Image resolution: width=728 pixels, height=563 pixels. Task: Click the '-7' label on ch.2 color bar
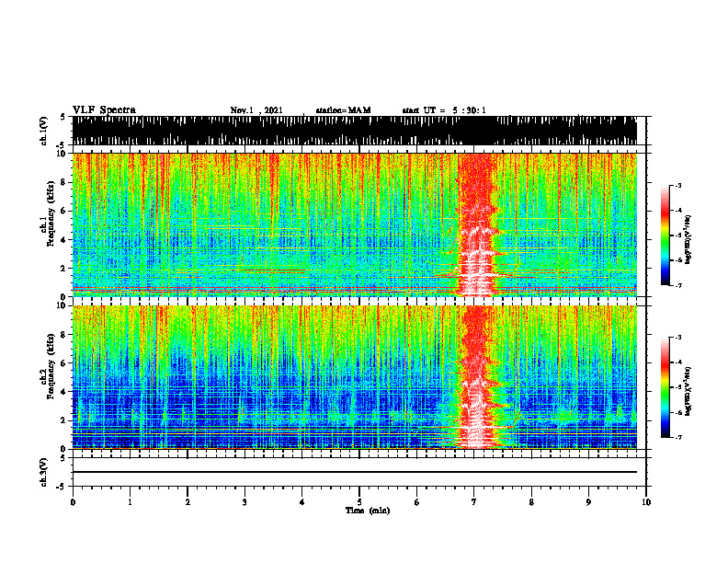click(x=678, y=437)
